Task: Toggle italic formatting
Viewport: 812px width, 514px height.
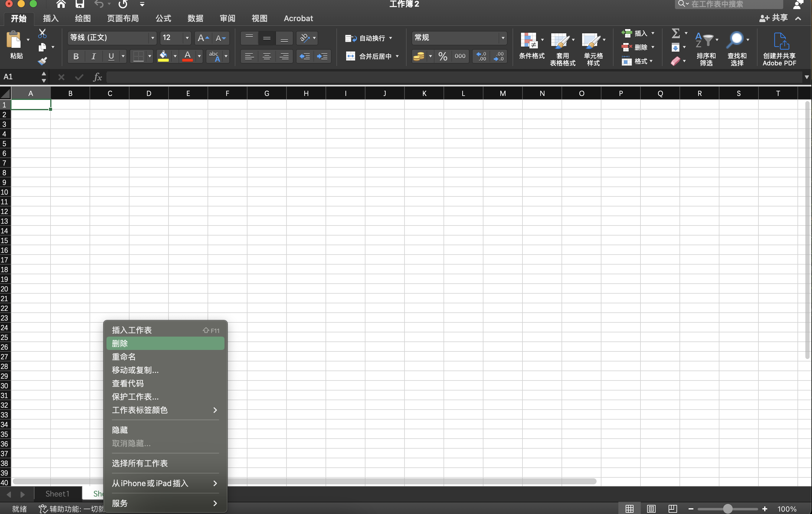Action: click(93, 56)
